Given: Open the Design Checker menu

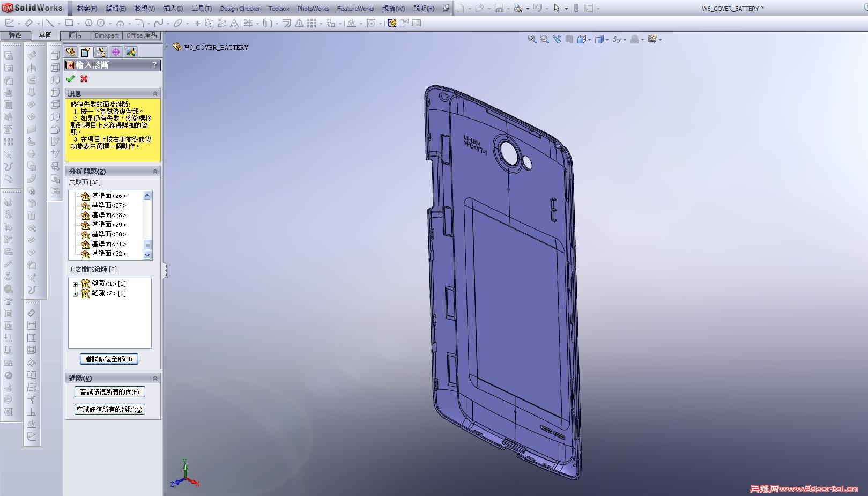Looking at the screenshot, I should [x=240, y=9].
